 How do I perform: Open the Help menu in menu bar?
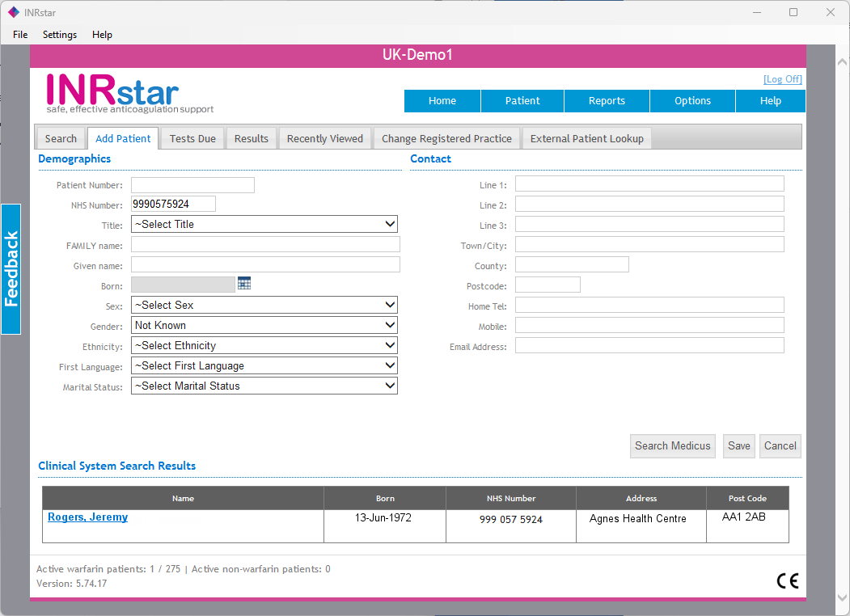tap(102, 35)
